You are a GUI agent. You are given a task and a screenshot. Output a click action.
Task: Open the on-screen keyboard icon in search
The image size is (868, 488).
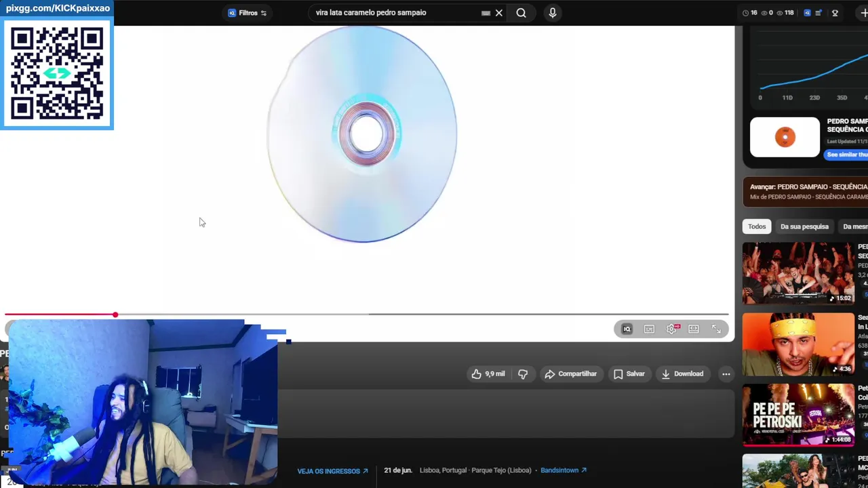coord(486,13)
